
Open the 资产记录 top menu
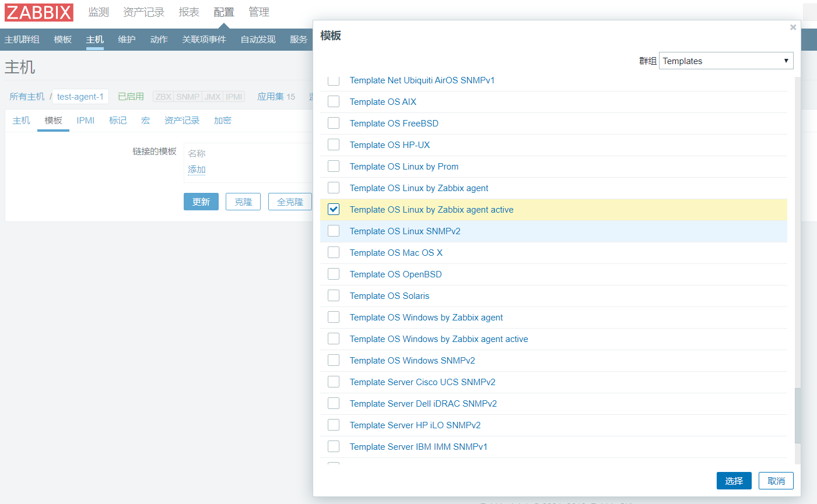pos(144,12)
